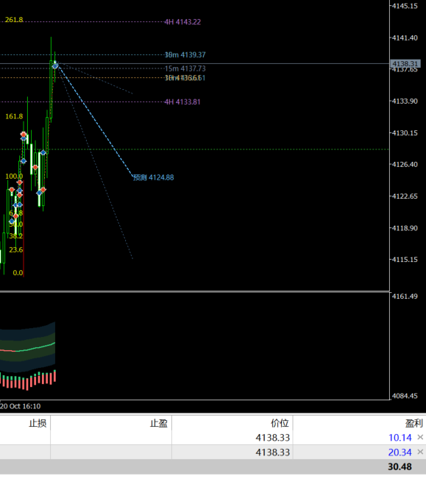Screen dimensions: 426x504
Task: Click the 4H 4133.81 level label
Action: point(182,102)
